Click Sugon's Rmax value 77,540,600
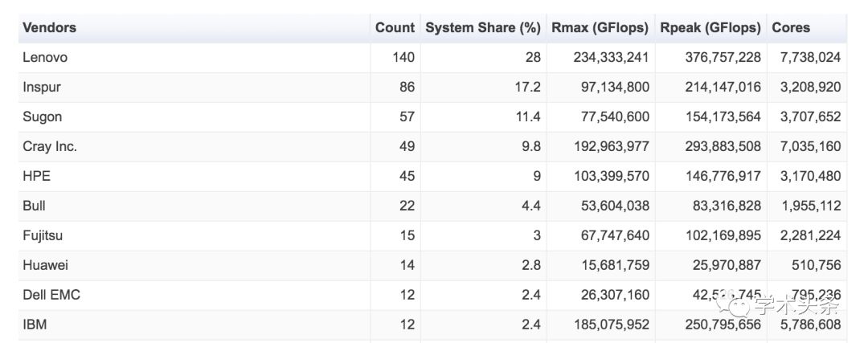 tap(615, 116)
